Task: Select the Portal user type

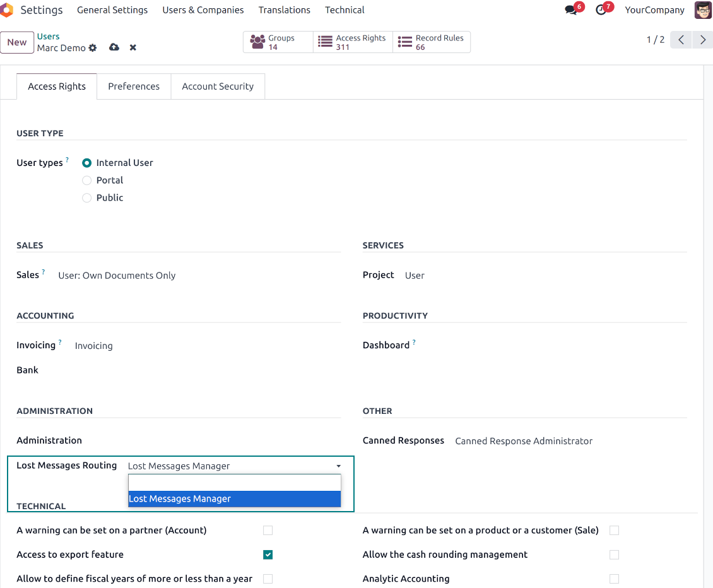Action: (x=87, y=180)
